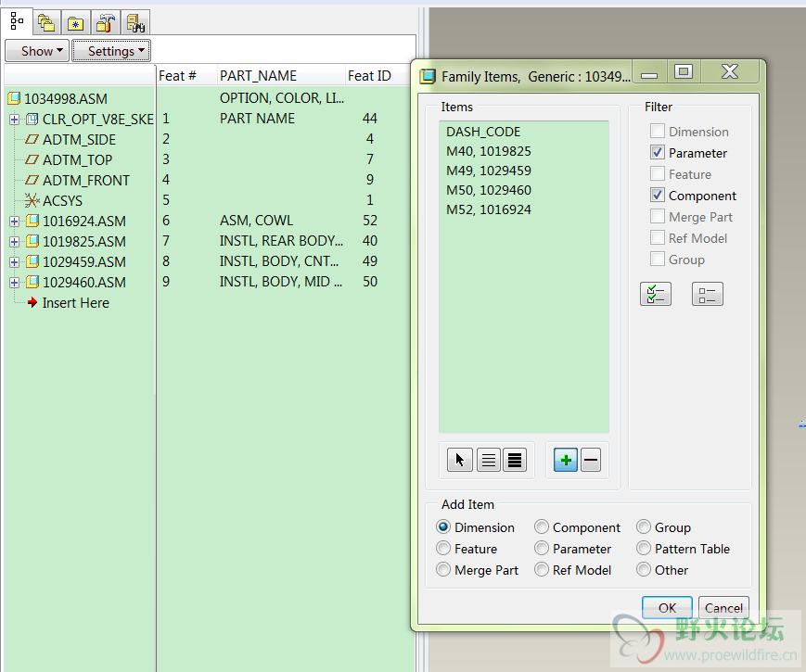Screen dimensions: 806x672
Task: Toggle the Ref Model filter checkbox
Action: coord(658,238)
